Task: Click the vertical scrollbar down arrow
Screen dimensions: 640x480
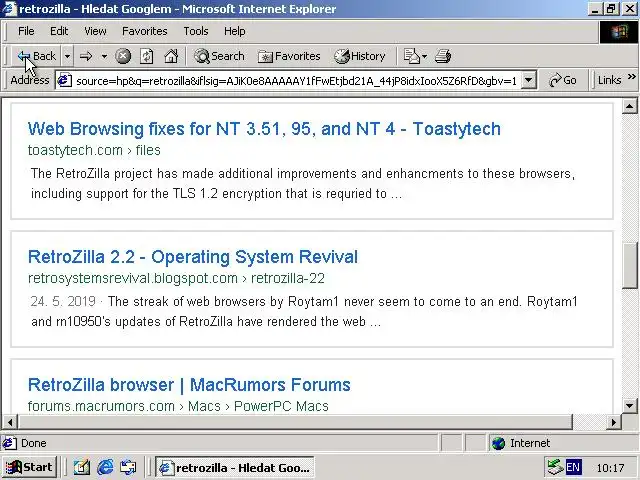Action: (630, 406)
